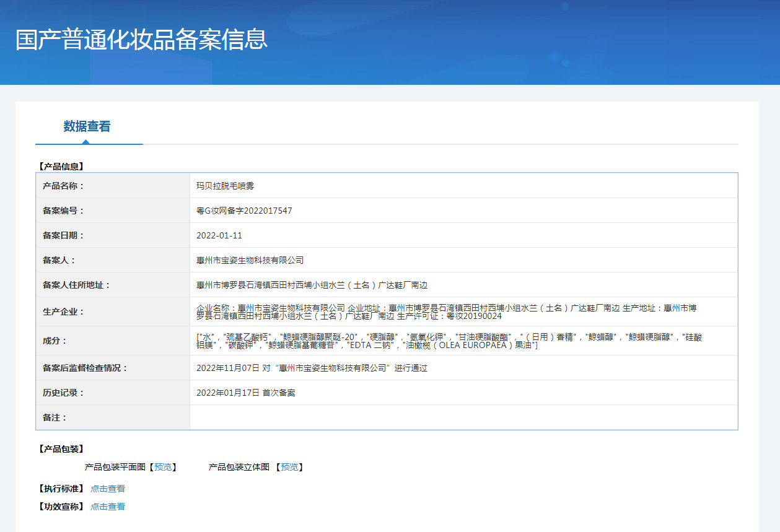
Task: Switch to the 数据查看 tab
Action: [x=87, y=126]
